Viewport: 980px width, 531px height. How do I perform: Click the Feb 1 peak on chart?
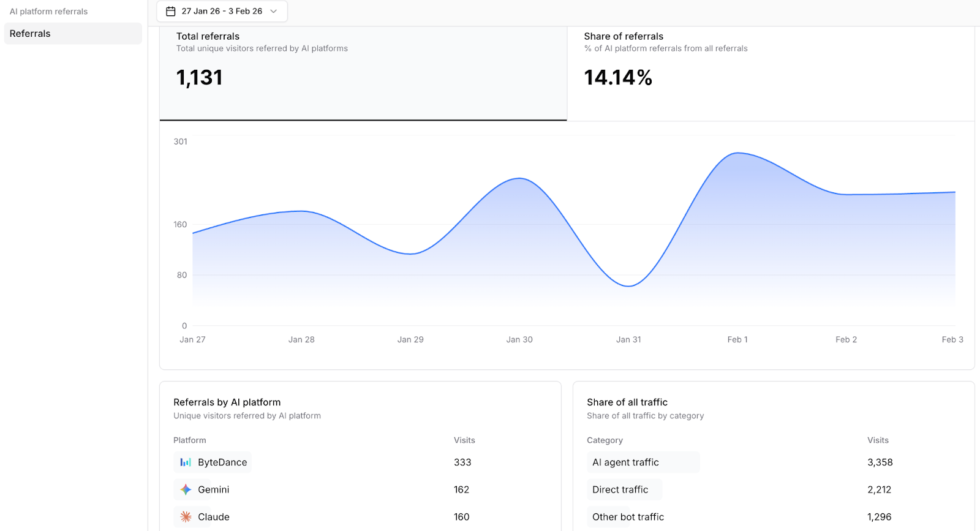coord(737,153)
